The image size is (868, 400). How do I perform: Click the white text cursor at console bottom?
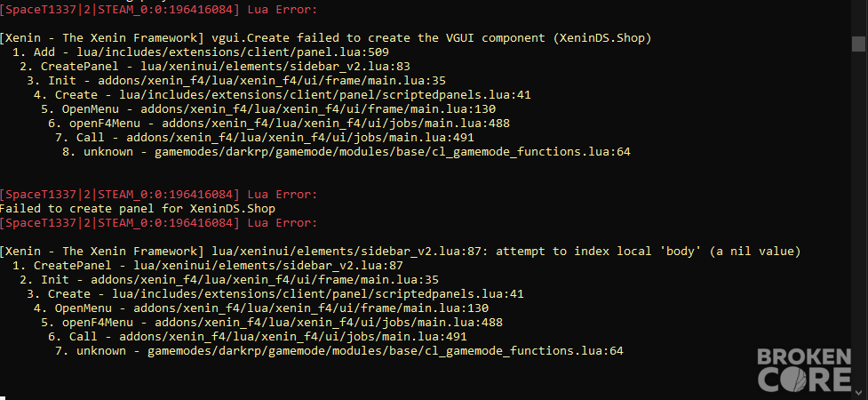pos(3,396)
